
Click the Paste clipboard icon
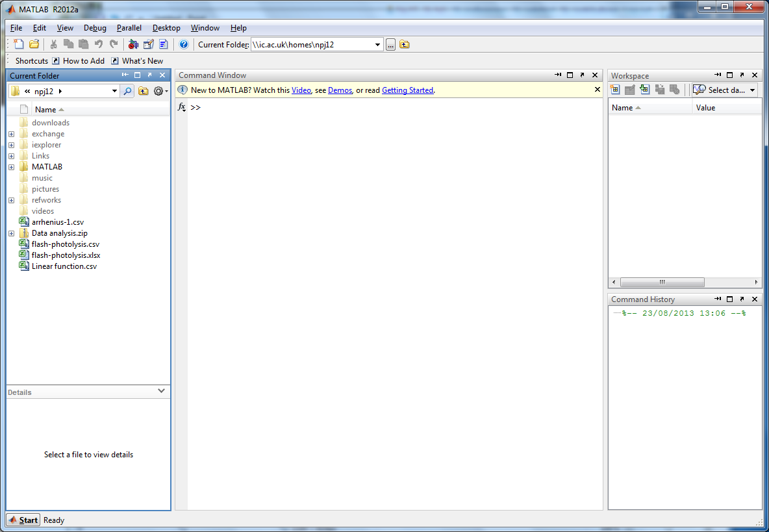click(84, 45)
